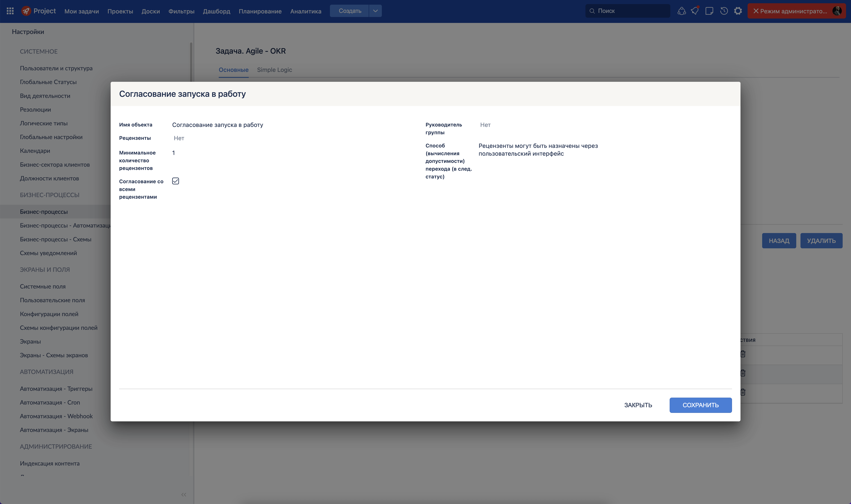
Task: Collapse the sidebar with double chevron
Action: tap(184, 495)
